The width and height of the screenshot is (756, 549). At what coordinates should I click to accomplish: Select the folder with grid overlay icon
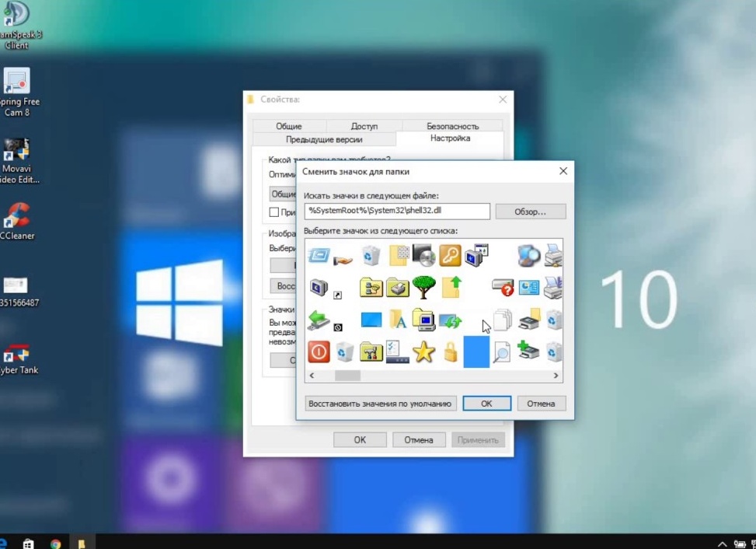(399, 255)
